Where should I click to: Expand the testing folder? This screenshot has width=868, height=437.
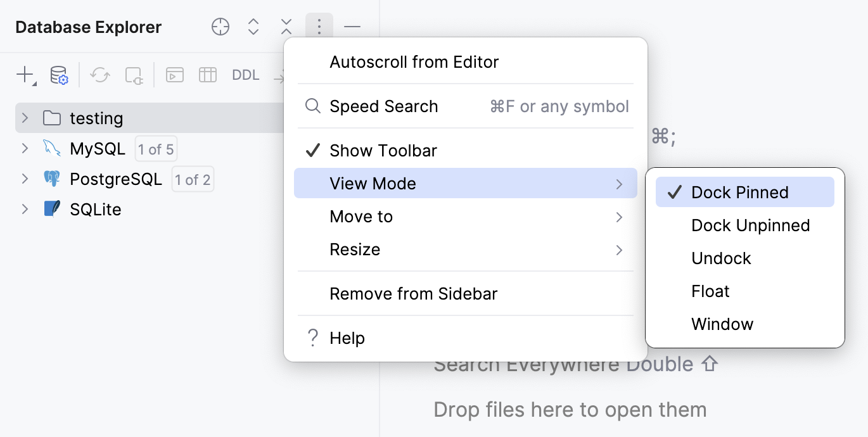pyautogui.click(x=24, y=118)
